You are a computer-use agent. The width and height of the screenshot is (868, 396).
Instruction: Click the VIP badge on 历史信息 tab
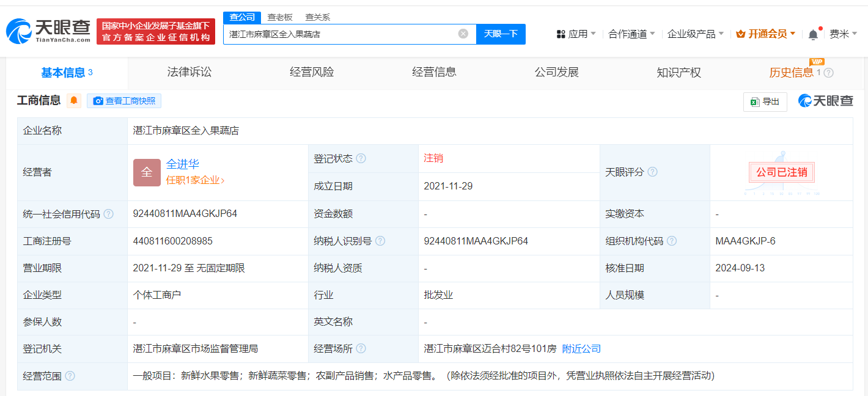(816, 62)
